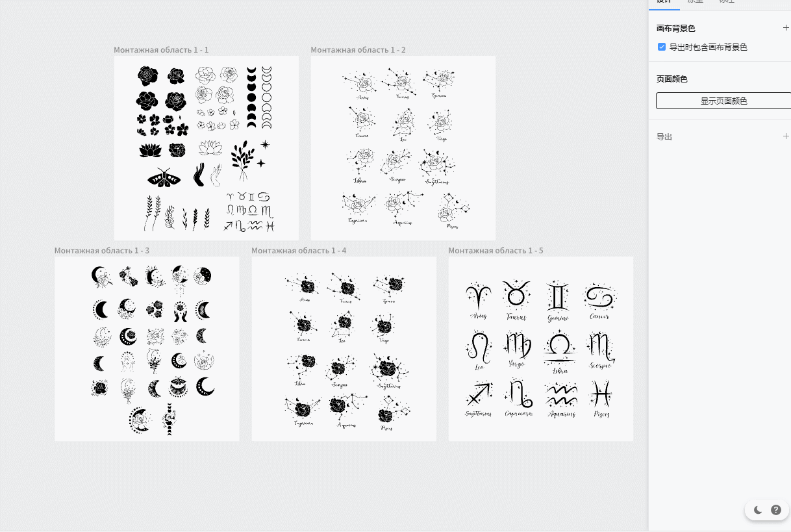
Task: Switch to dark mode with moon icon
Action: 758,510
